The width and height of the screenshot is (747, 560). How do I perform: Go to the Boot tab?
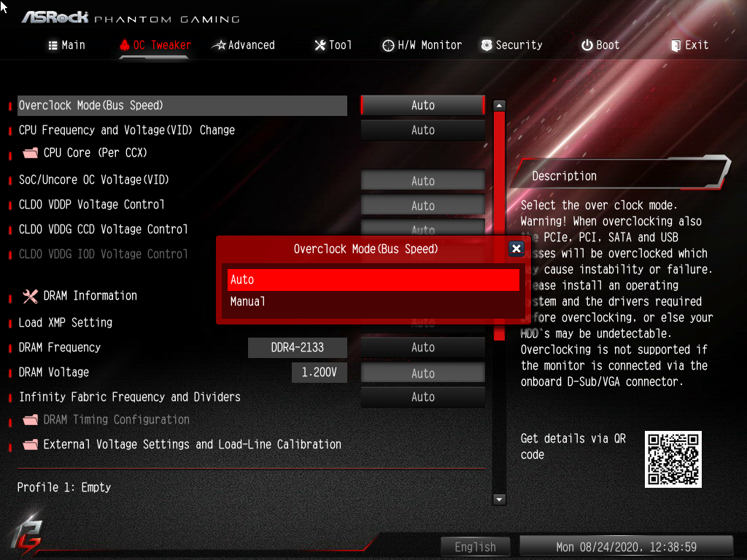point(600,45)
